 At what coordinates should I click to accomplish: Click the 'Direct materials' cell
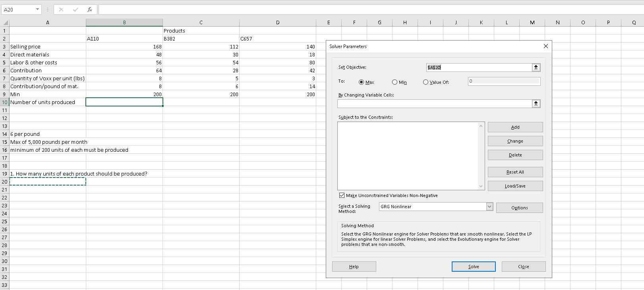(48, 54)
